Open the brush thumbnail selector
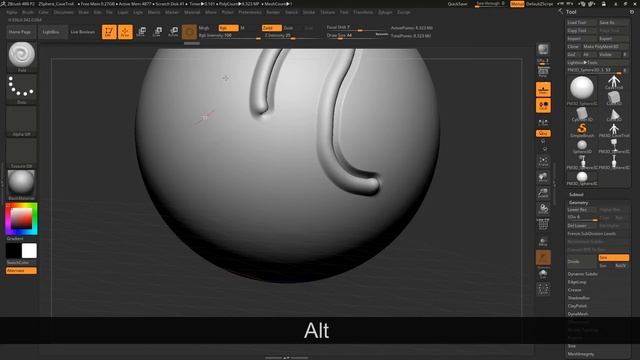Screen dimensions: 640x360 coord(22,55)
